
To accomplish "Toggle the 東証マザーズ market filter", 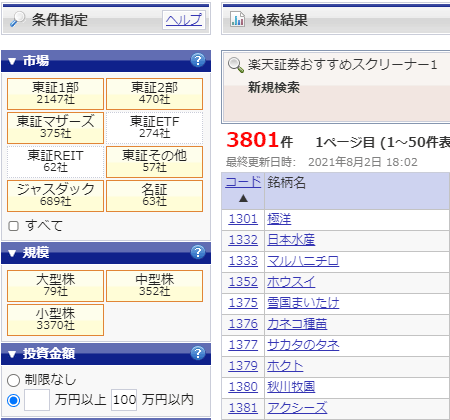I will (55, 128).
